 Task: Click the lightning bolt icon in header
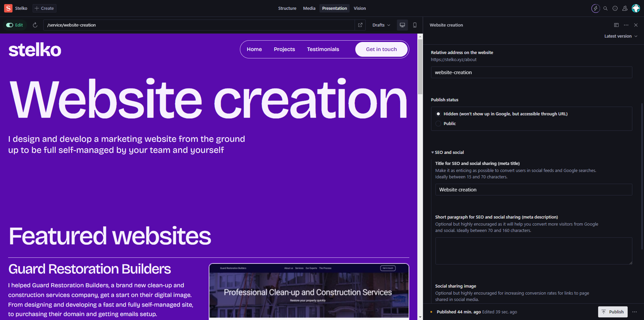coord(596,8)
